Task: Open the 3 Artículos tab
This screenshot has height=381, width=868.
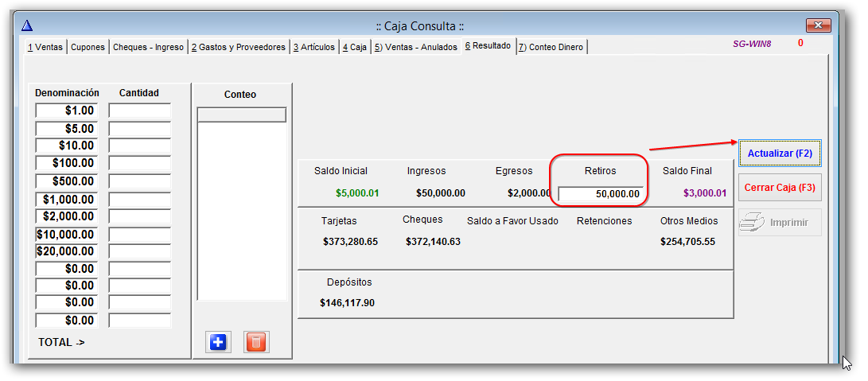Action: point(314,48)
